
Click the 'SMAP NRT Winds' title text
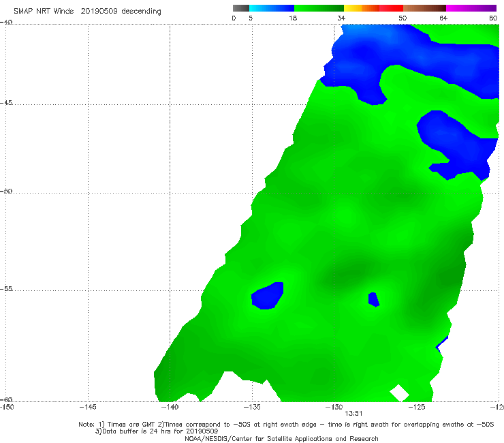[44, 11]
